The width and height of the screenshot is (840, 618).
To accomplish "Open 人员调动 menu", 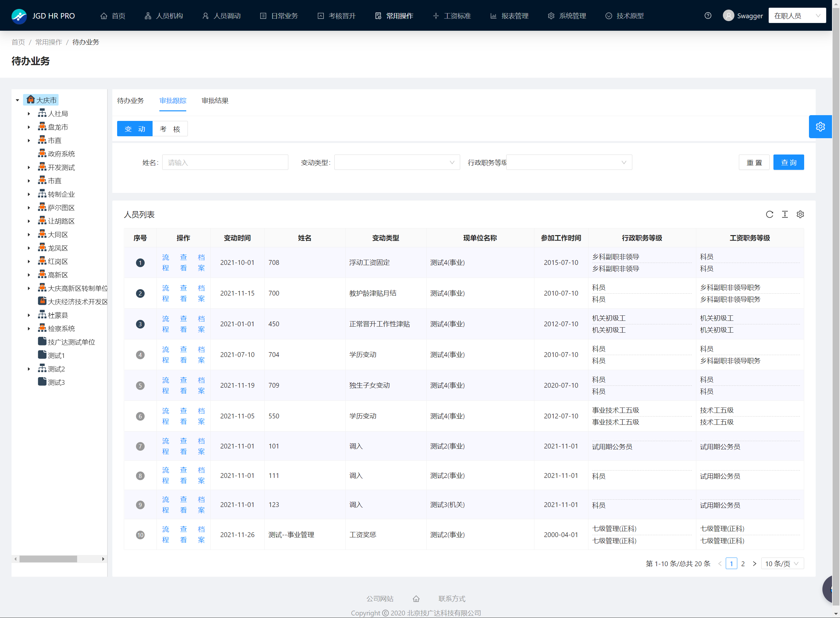I will [x=221, y=16].
